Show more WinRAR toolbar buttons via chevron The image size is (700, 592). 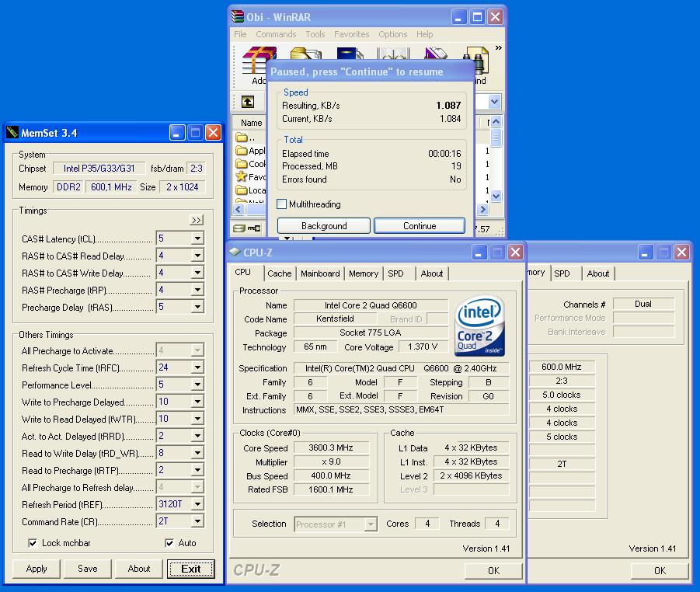pos(498,47)
